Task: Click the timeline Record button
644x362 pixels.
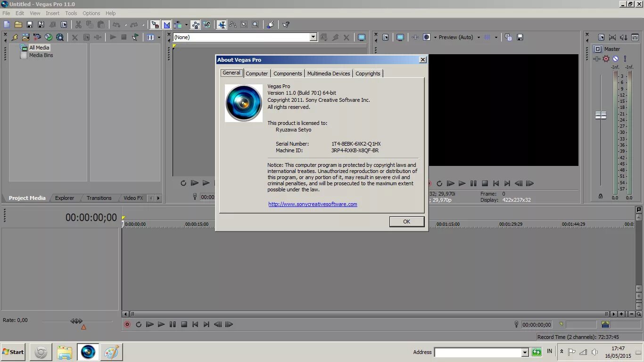Action: pyautogui.click(x=127, y=324)
